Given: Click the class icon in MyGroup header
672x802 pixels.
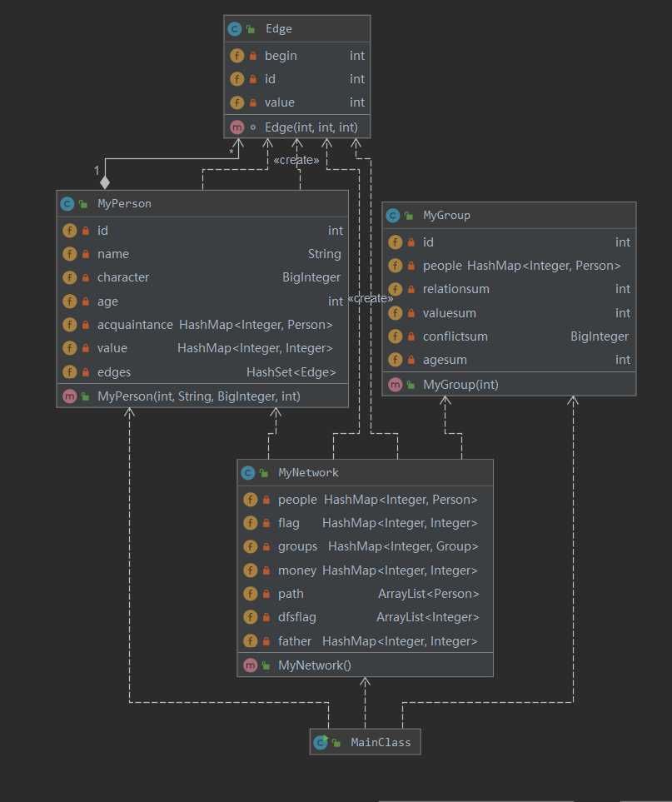Looking at the screenshot, I should point(393,216).
